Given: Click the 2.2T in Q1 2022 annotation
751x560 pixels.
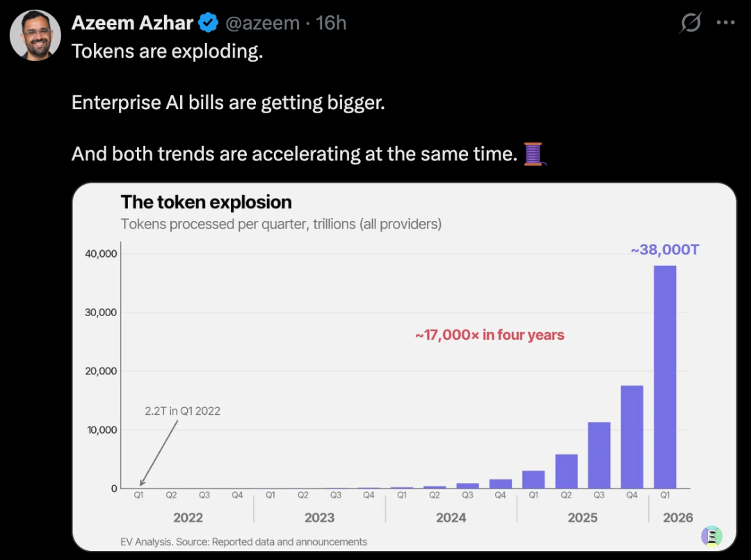Looking at the screenshot, I should (182, 411).
